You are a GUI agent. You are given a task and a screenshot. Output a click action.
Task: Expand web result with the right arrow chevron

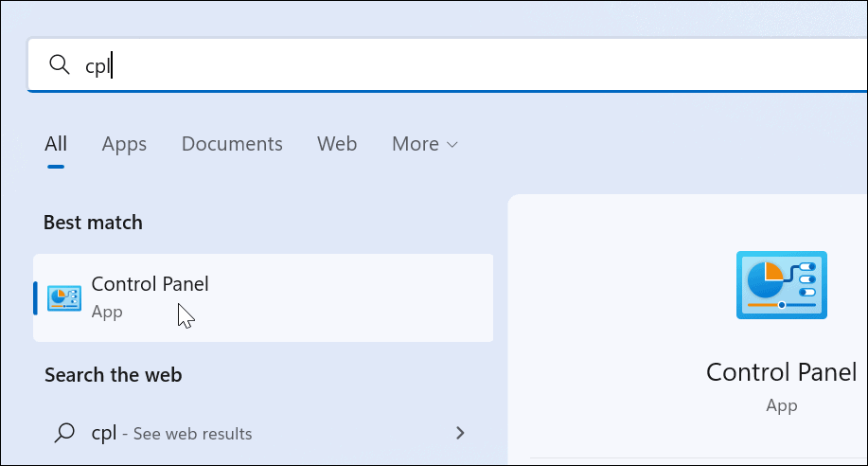[x=460, y=433]
